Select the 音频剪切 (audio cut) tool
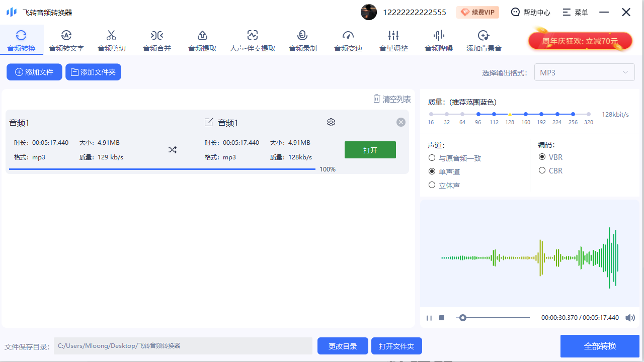 tap(111, 40)
